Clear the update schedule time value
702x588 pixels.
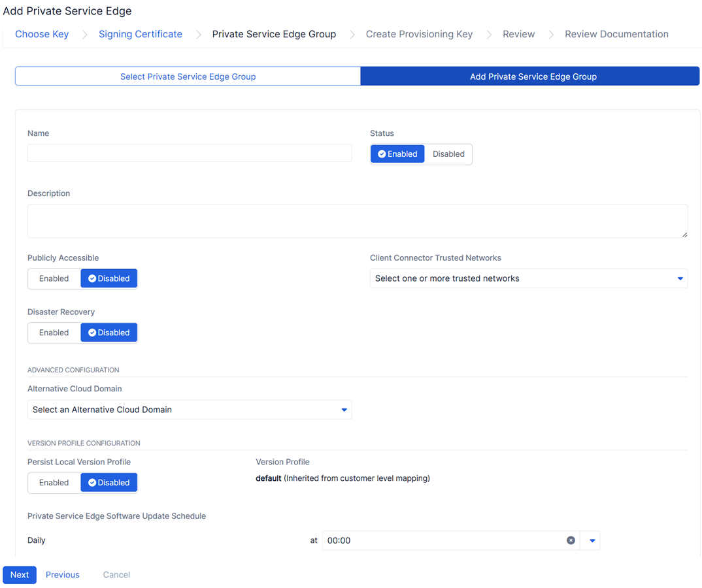click(x=571, y=540)
